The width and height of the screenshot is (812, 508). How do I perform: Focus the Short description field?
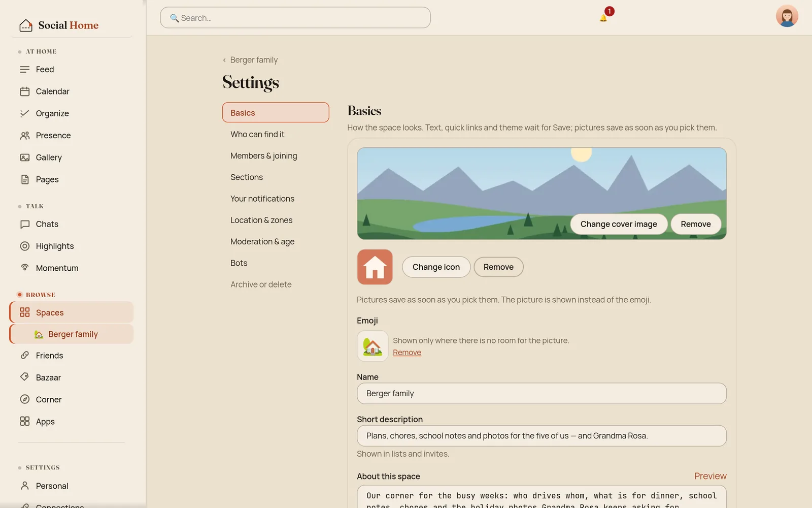[x=542, y=436]
